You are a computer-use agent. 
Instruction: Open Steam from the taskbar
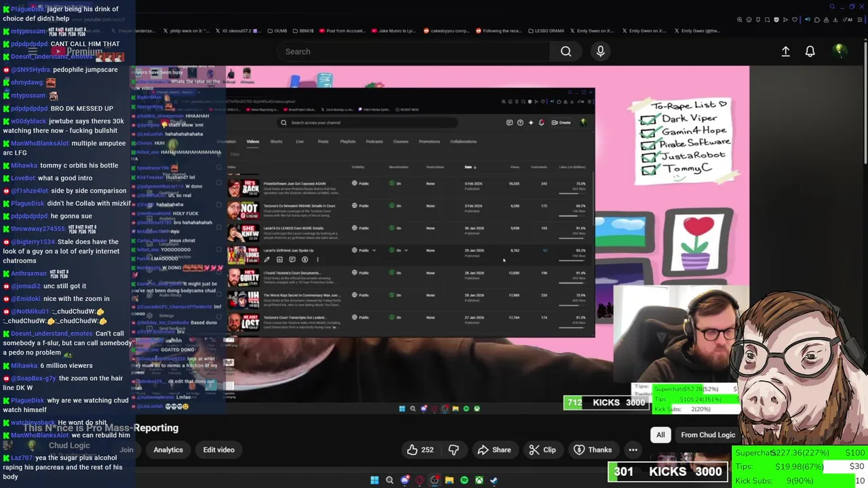pyautogui.click(x=494, y=481)
